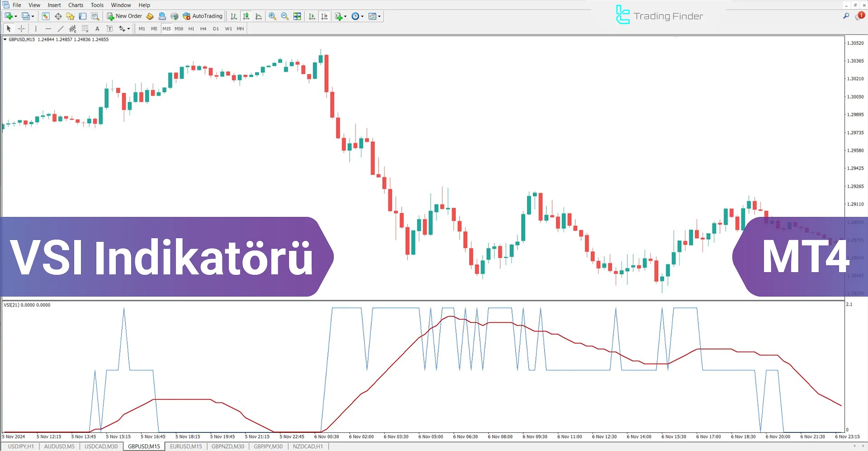Expand the Profiles dropdown
The image size is (868, 451).
[33, 16]
